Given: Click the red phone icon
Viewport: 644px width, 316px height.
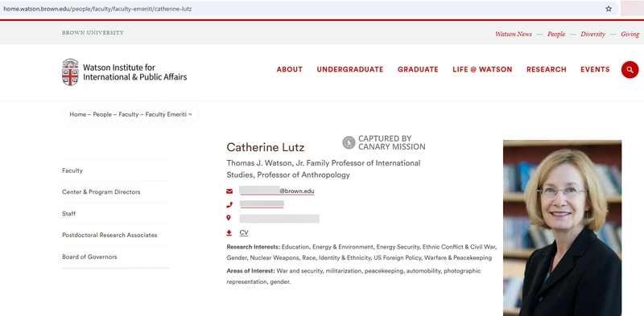Looking at the screenshot, I should coord(229,204).
